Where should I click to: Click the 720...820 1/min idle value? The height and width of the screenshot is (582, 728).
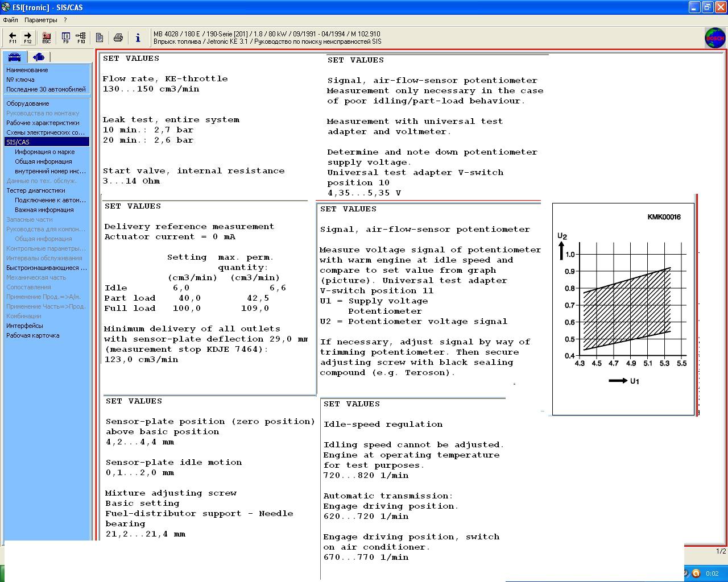pyautogui.click(x=366, y=476)
